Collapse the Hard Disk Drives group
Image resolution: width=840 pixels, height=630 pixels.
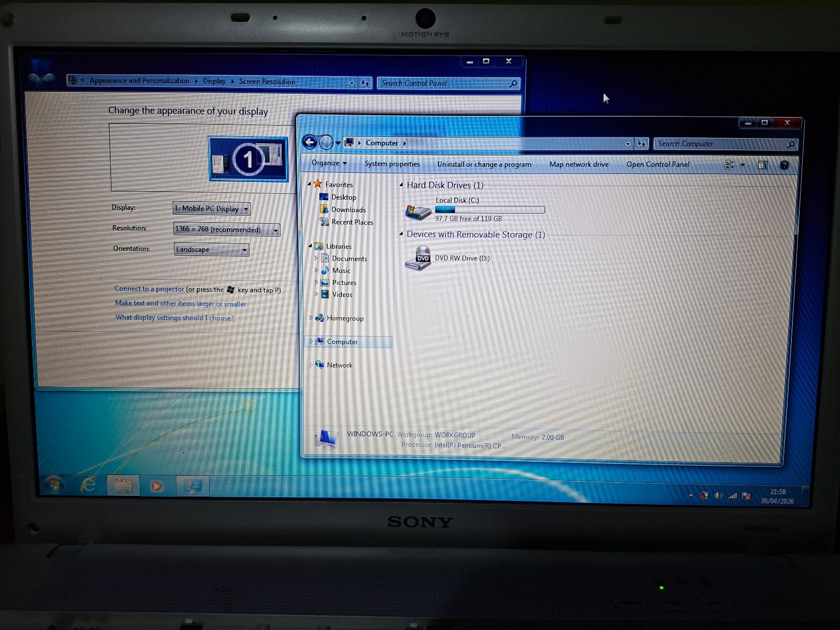click(x=402, y=185)
